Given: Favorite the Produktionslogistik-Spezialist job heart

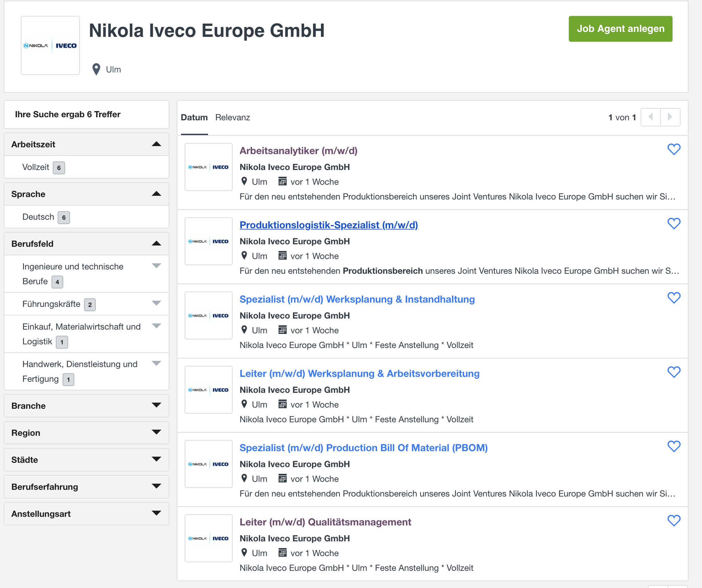Looking at the screenshot, I should pyautogui.click(x=674, y=224).
